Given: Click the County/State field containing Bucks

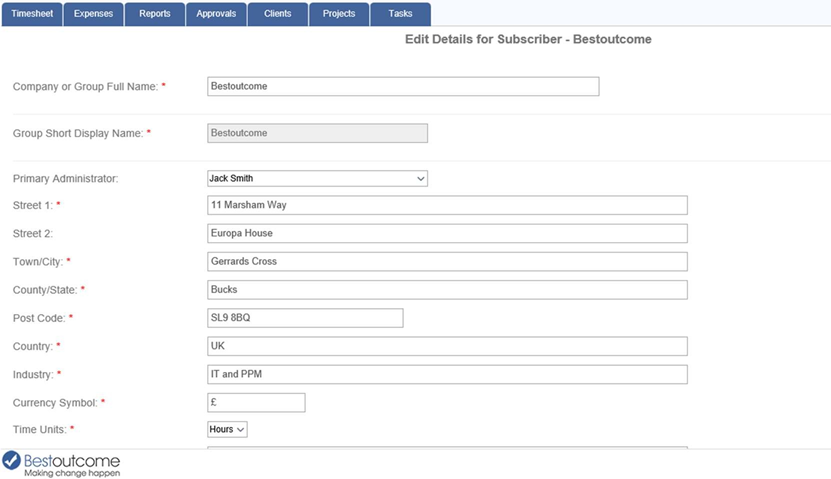Looking at the screenshot, I should [447, 290].
